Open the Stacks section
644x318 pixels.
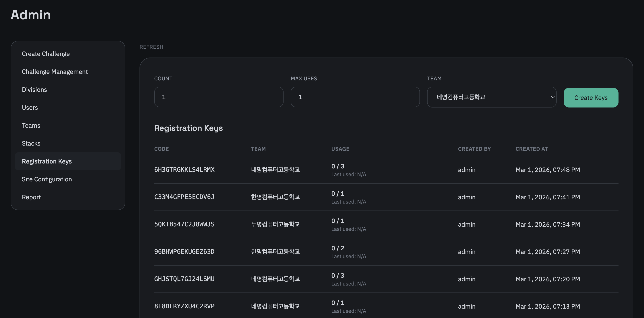(x=31, y=143)
